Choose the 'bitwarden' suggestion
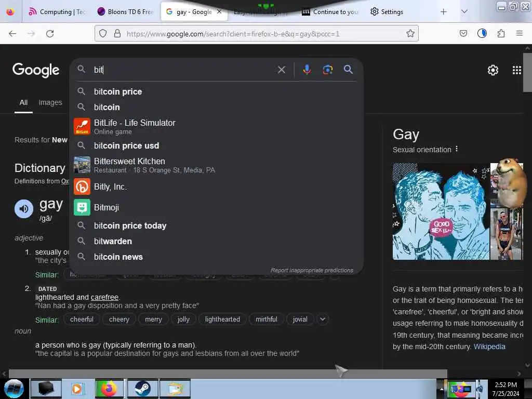The width and height of the screenshot is (532, 399). (x=216, y=241)
